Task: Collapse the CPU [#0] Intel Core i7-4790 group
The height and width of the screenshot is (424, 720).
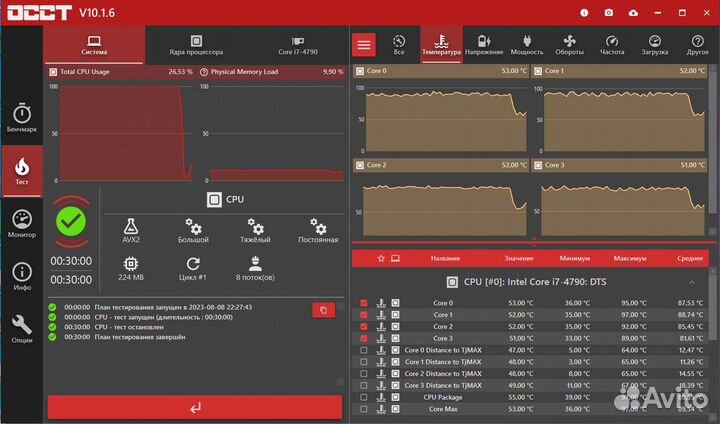Action: coord(692,282)
